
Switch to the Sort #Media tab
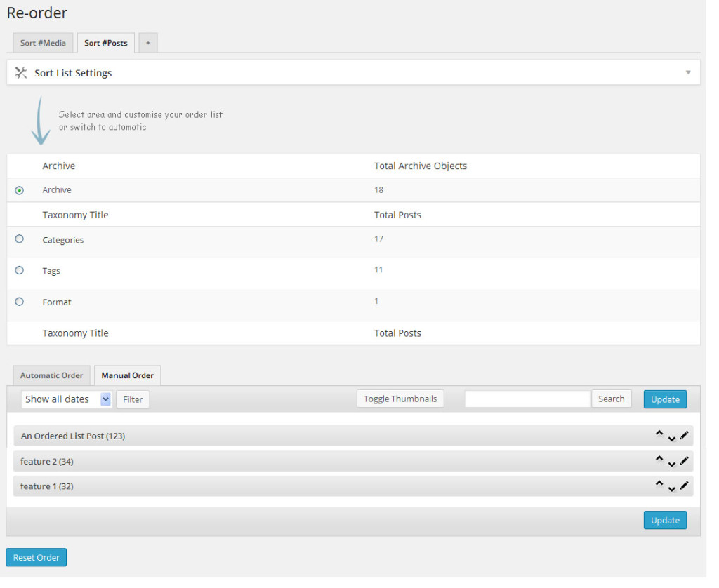[44, 44]
